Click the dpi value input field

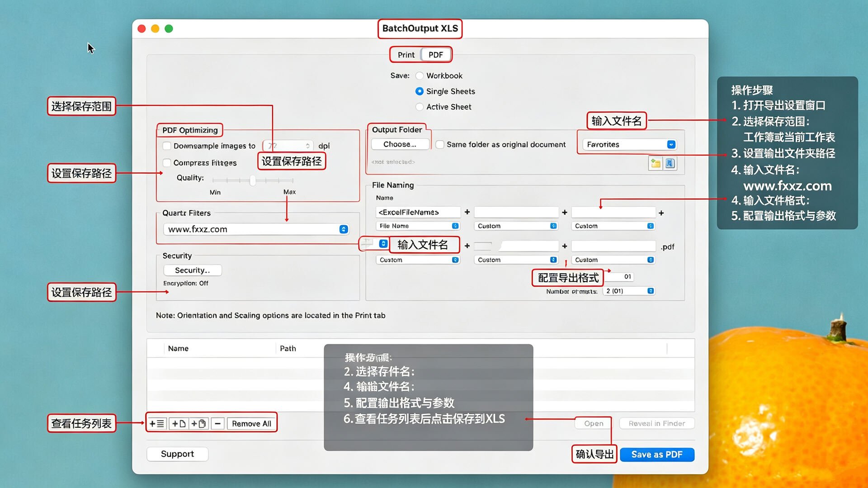[284, 146]
